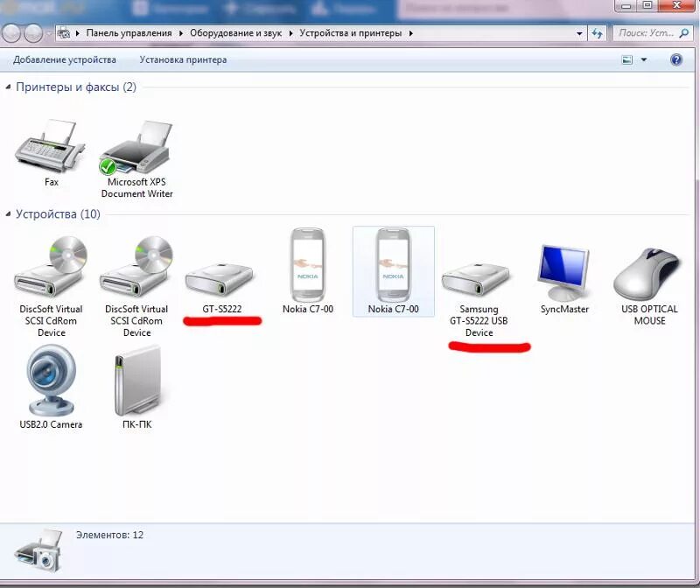
Task: Select the GT-S5222 drive icon
Action: click(x=220, y=278)
